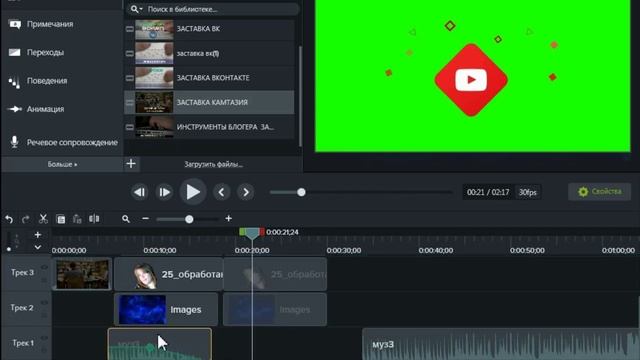Jump to previous marker with left arrow
Image resolution: width=640 pixels, height=360 pixels.
tap(221, 192)
